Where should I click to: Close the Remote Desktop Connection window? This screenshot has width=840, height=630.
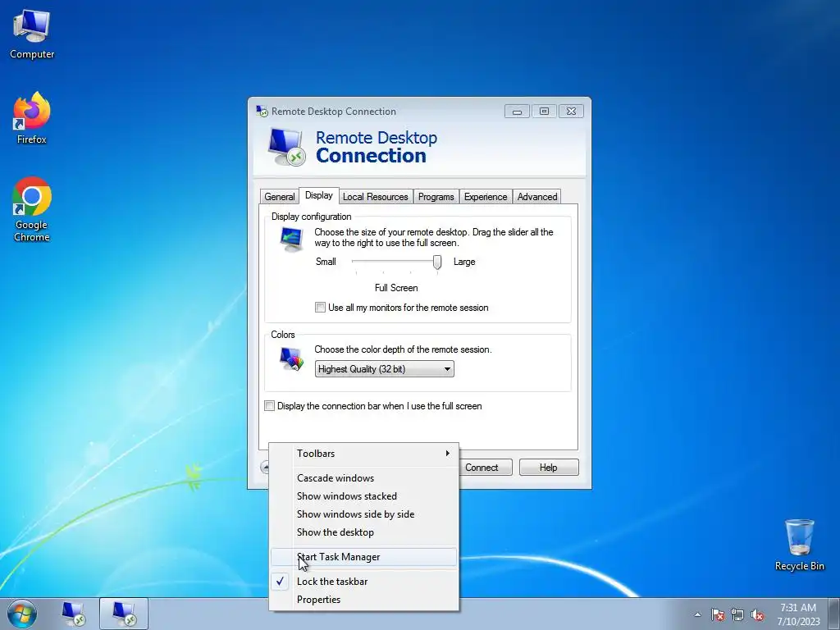(571, 112)
